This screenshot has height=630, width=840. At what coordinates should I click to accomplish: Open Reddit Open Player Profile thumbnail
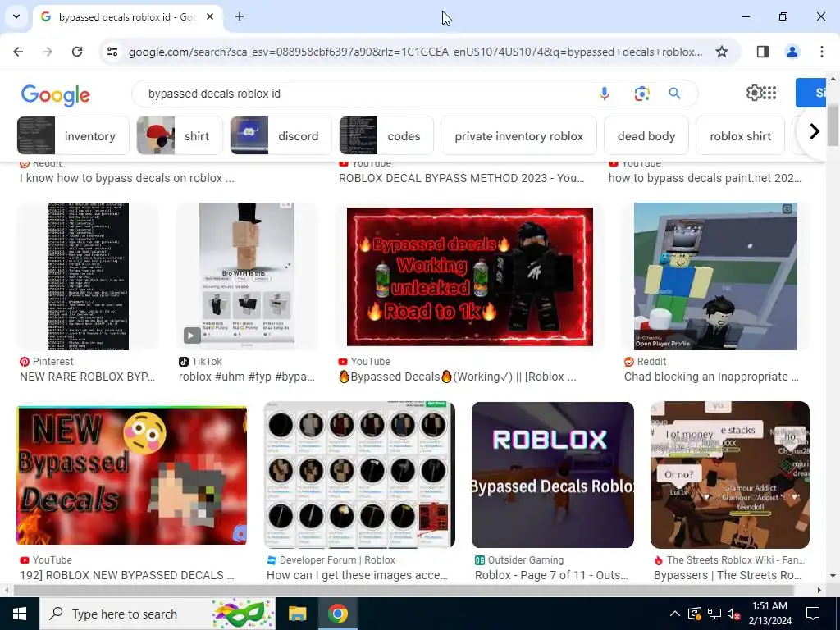715,276
